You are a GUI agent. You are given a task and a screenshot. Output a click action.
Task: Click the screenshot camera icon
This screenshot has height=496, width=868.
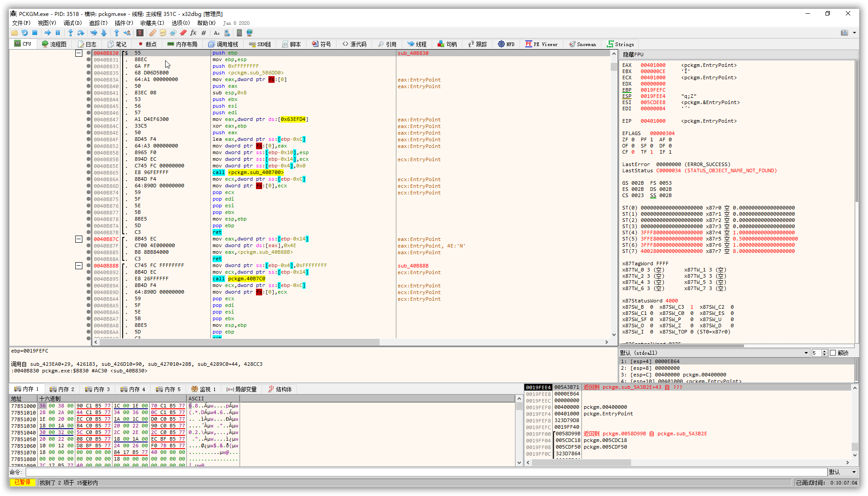click(x=845, y=33)
